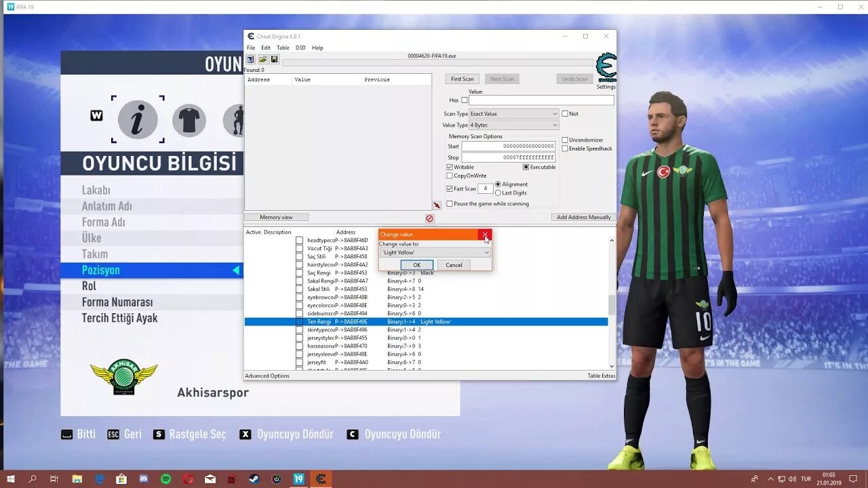Click the open process icon in Cheat Engine
This screenshot has height=488, width=868.
[x=250, y=60]
